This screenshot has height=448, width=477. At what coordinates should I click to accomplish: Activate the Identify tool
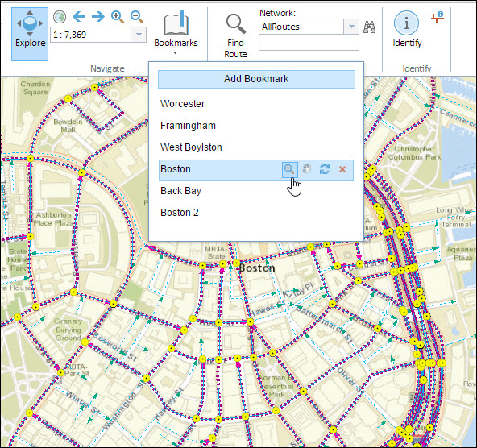click(x=407, y=30)
